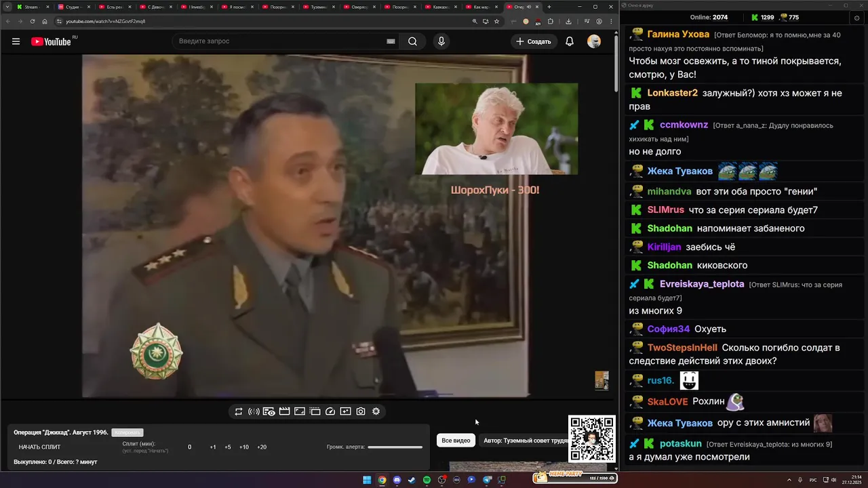Open TwoStepsInHell username in chat
The image size is (868, 488).
(x=682, y=348)
